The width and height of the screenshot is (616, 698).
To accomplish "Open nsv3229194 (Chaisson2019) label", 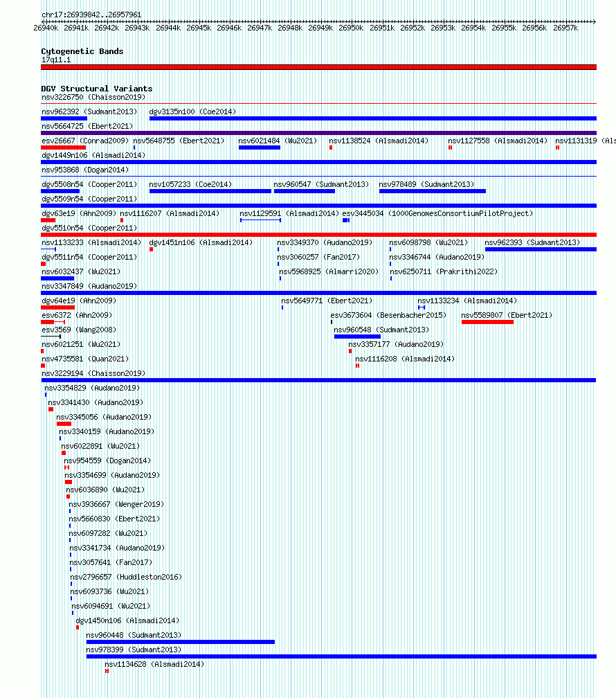I will click(93, 373).
